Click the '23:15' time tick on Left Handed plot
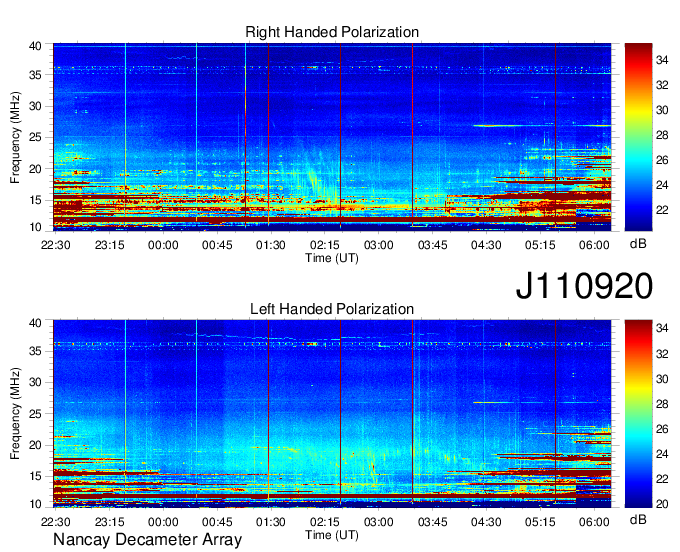Screen dimensions: 680x552 110,522
